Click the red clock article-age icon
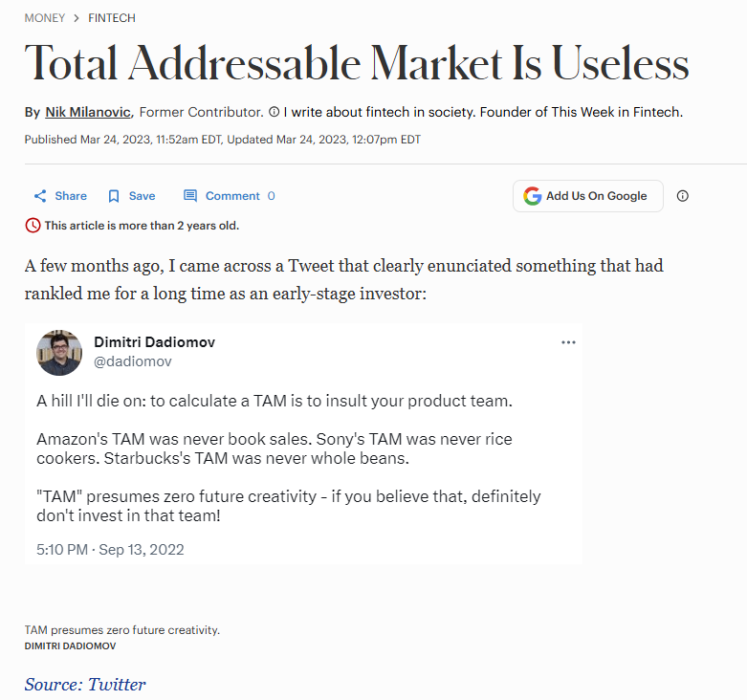The image size is (747, 700). [33, 226]
